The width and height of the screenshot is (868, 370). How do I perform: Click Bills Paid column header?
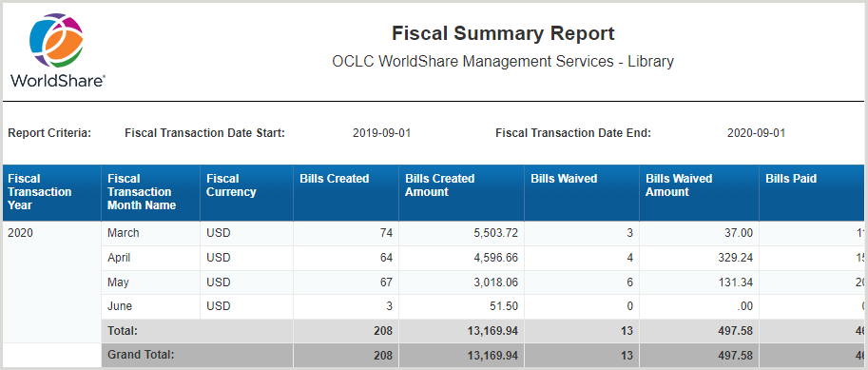[x=812, y=193]
